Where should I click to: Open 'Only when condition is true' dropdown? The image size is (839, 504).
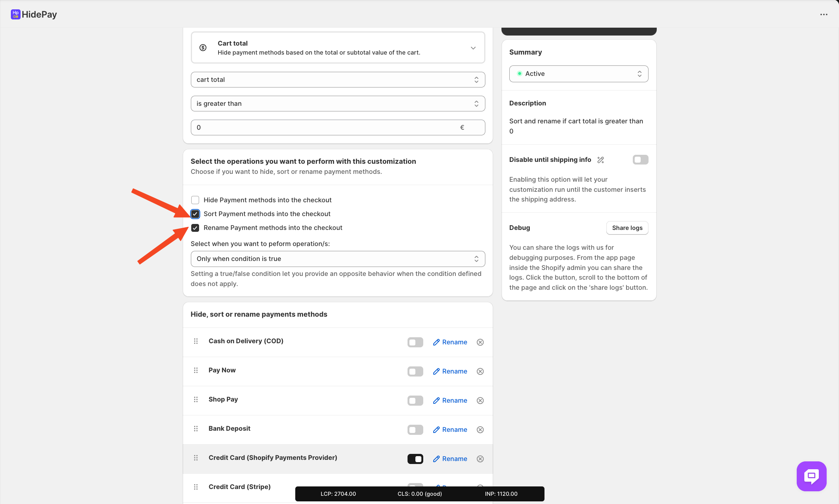[338, 259]
